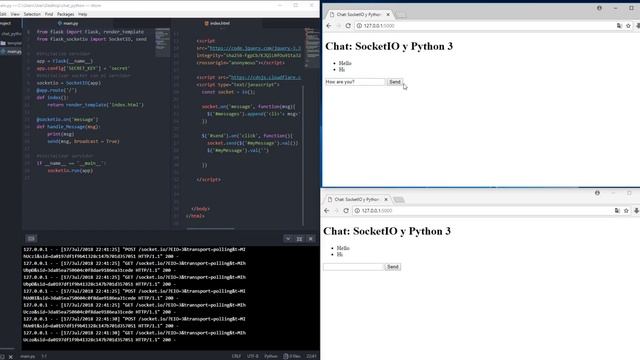The width and height of the screenshot is (640, 360).
Task: Click main.py file name in the status bar
Action: pos(27,356)
